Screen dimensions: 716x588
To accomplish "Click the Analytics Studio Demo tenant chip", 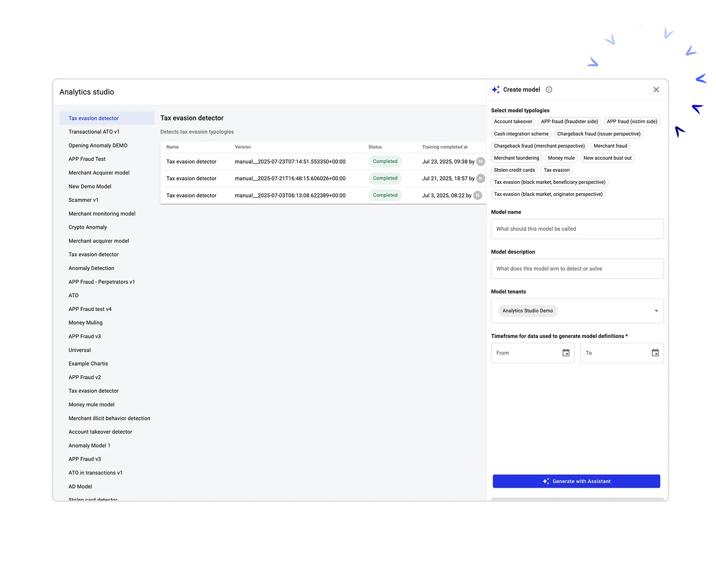I will pos(528,310).
